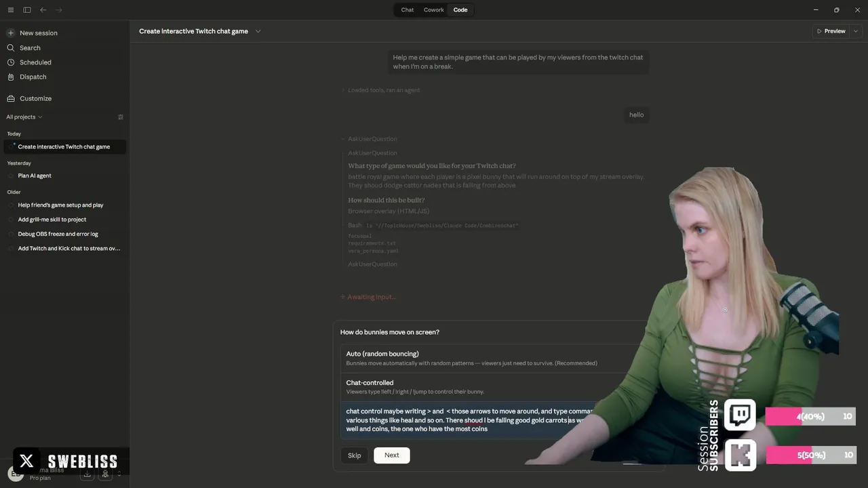Click the Kick subscriber progress bar
Viewport: 868px width, 488px height.
point(810,455)
